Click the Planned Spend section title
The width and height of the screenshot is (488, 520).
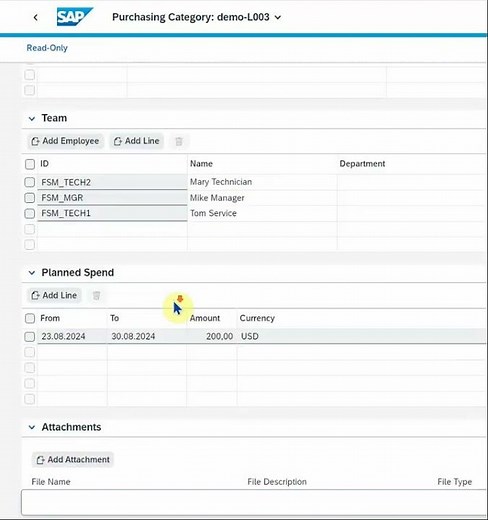coord(78,273)
